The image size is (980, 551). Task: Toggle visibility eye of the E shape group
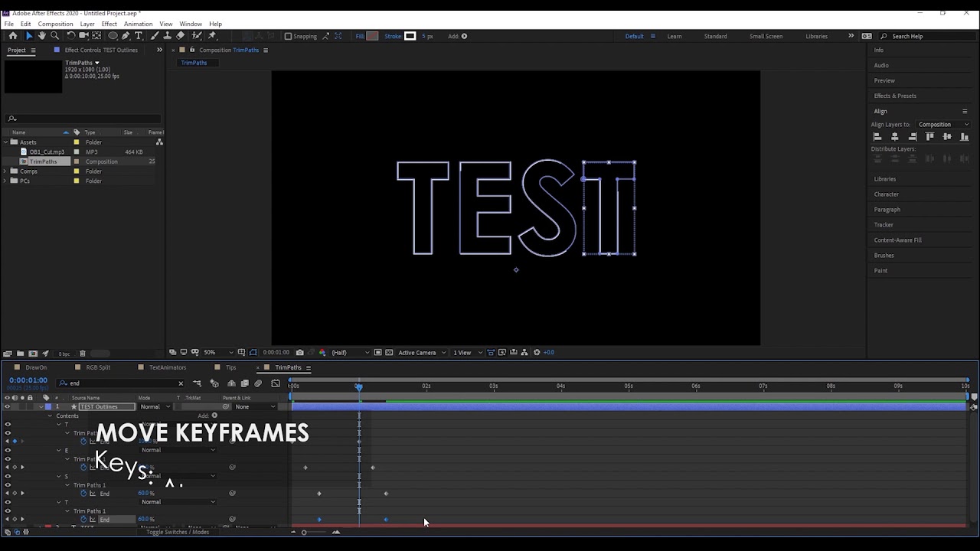[x=8, y=450]
